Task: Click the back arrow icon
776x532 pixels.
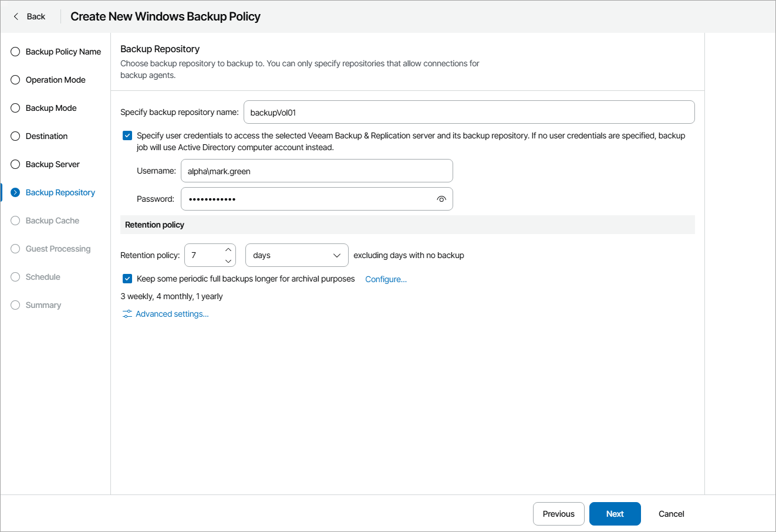Action: point(16,16)
